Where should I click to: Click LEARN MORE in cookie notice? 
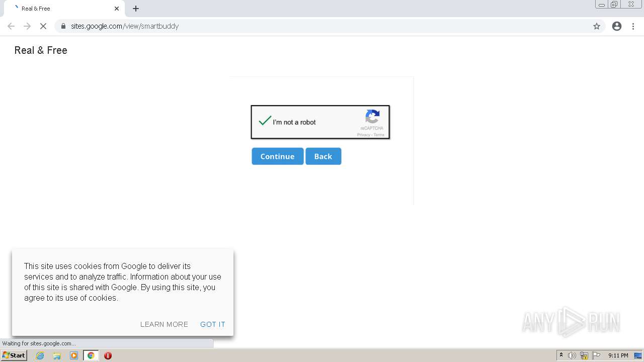point(164,324)
